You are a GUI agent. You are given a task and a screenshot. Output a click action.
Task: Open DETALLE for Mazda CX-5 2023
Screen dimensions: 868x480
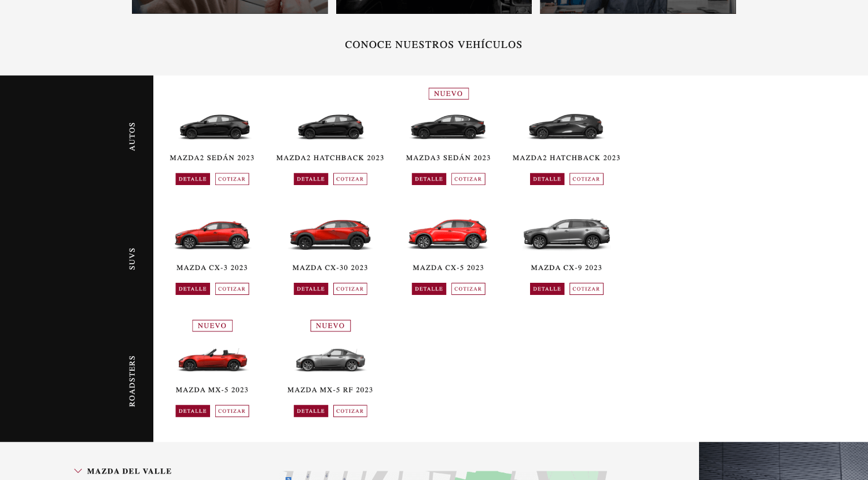429,289
